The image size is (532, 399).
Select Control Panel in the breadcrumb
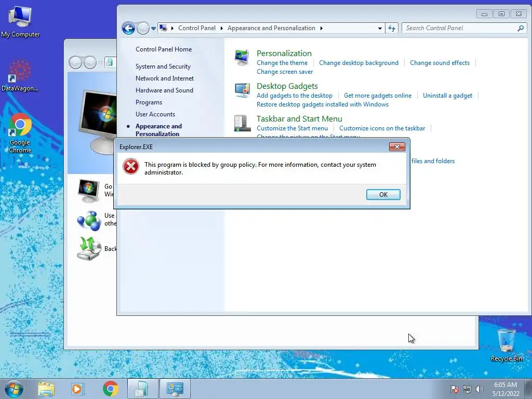click(197, 28)
